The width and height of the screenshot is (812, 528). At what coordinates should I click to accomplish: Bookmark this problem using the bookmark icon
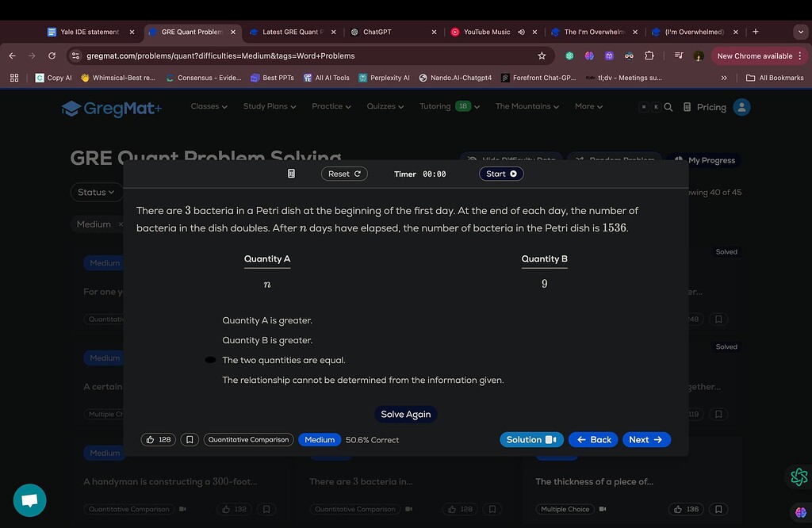[x=190, y=439]
